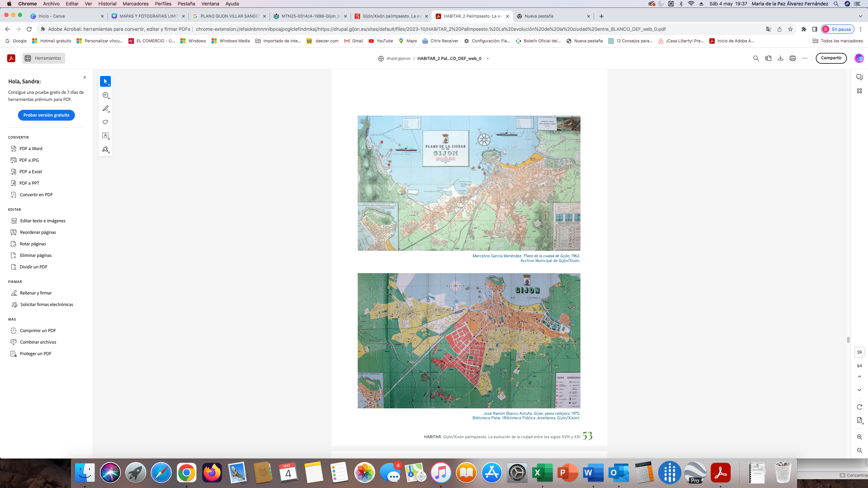This screenshot has height=488, width=868.
Task: Click the page number 59 field
Action: click(x=859, y=352)
